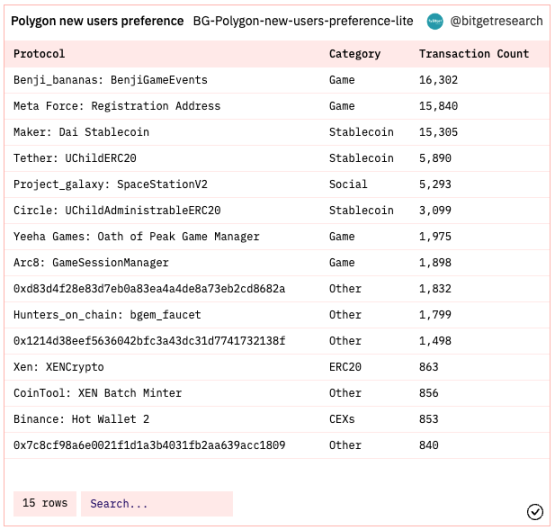Click transaction count 1,498

coord(435,341)
